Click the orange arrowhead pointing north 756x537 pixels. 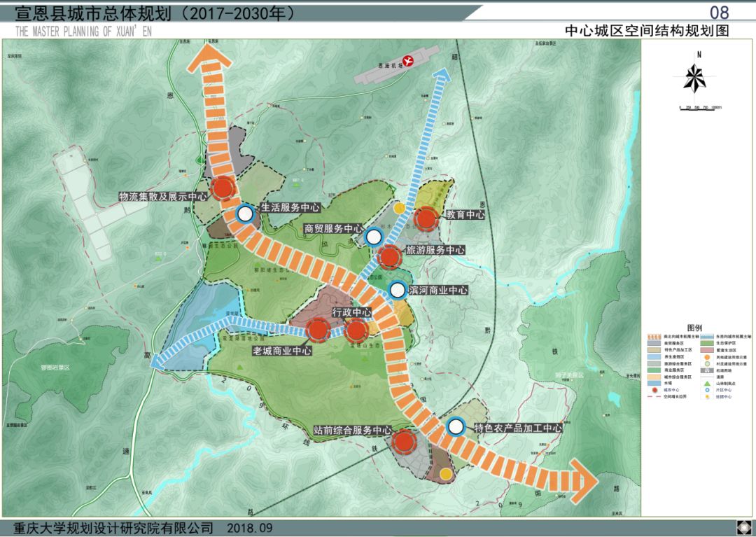pyautogui.click(x=210, y=58)
